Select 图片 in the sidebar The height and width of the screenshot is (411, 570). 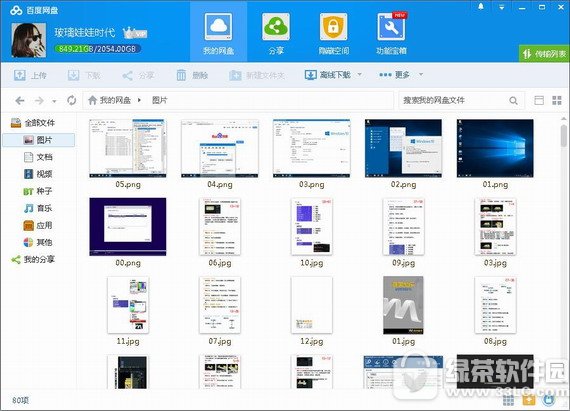[39, 140]
